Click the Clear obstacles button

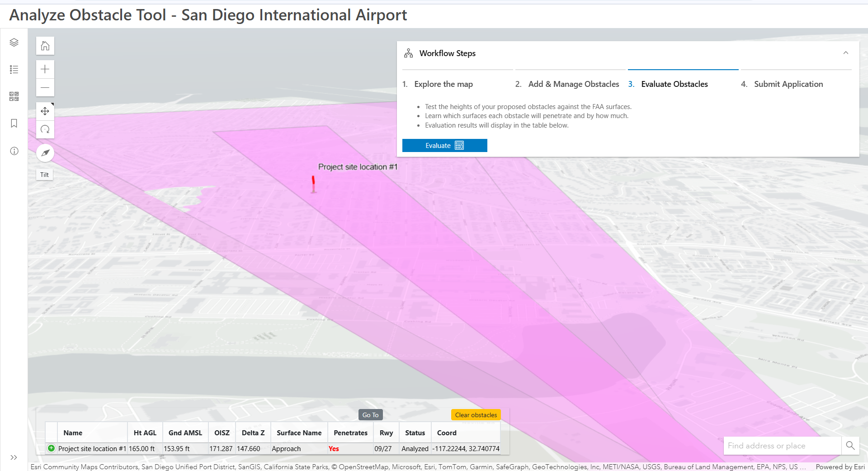tap(476, 414)
